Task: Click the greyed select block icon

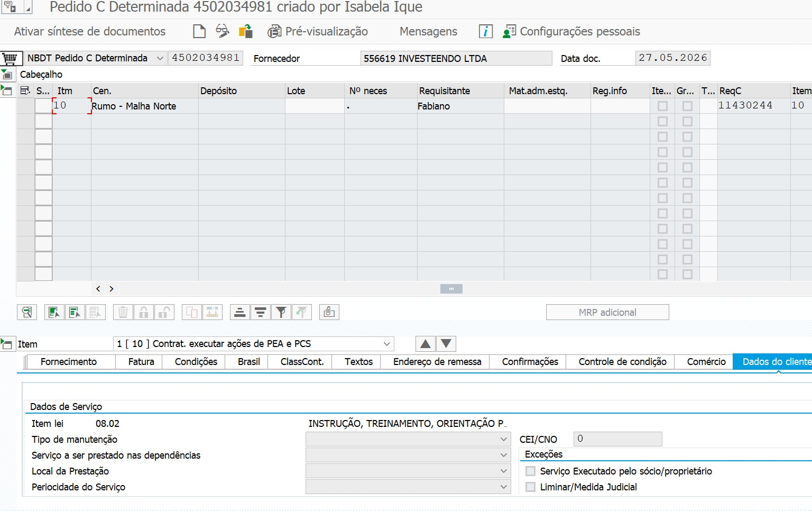Action: [96, 312]
